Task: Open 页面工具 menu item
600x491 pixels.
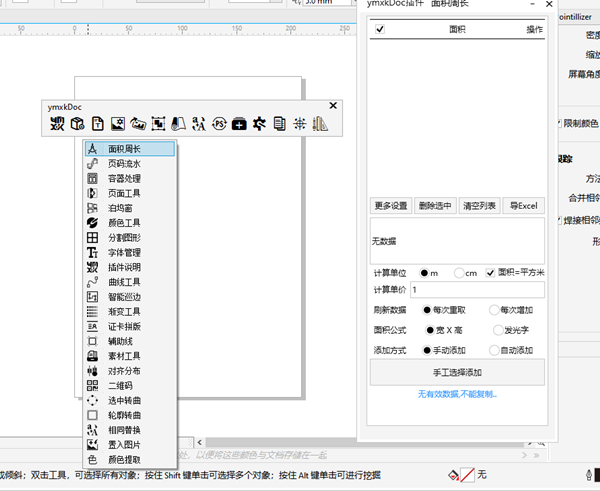Action: 130,193
